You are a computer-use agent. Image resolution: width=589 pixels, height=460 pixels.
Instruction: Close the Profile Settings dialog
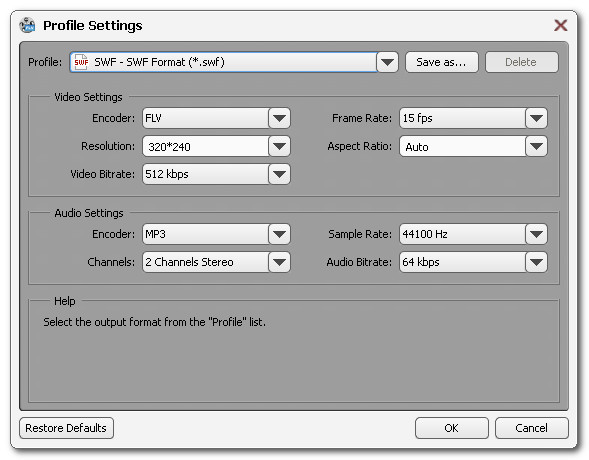click(x=560, y=25)
